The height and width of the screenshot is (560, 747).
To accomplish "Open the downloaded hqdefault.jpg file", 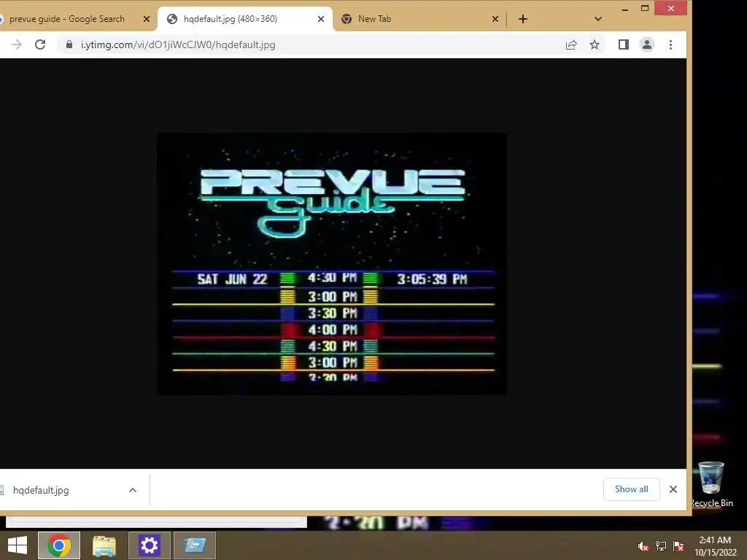I will tap(41, 490).
